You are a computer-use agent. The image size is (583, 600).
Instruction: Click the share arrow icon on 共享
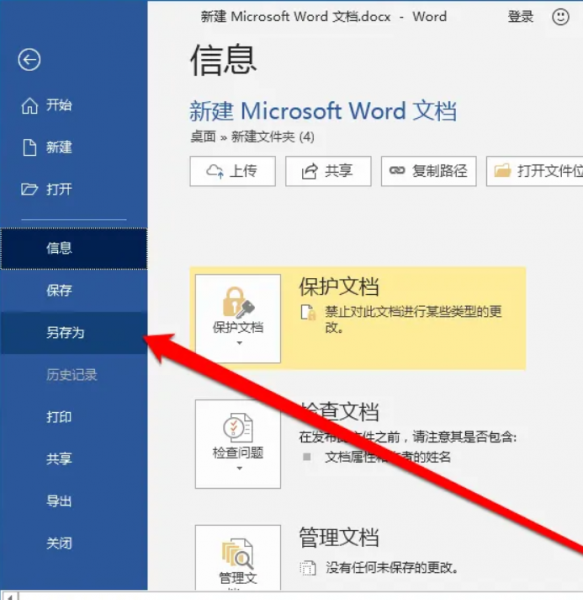click(309, 171)
